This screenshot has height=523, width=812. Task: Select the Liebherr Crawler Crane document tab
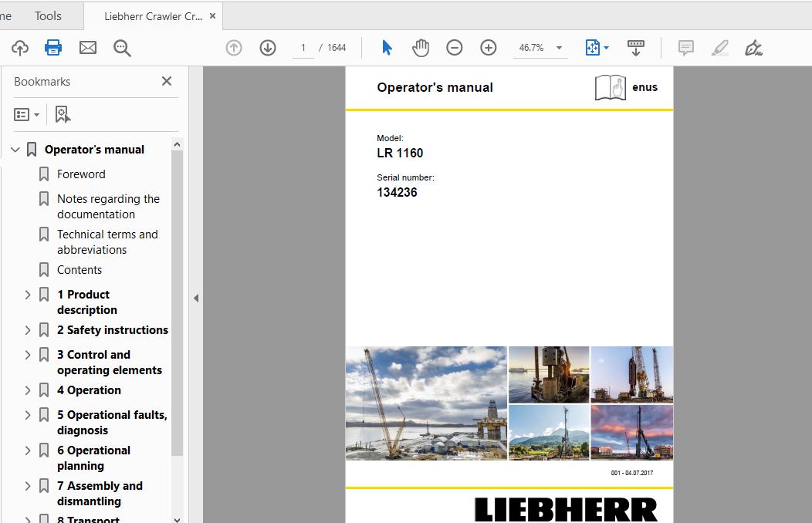(x=153, y=16)
